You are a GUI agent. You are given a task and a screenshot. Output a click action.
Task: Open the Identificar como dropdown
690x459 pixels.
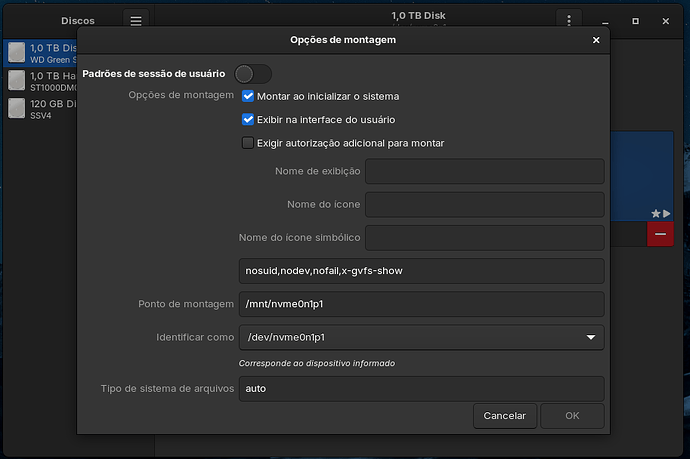[422, 337]
